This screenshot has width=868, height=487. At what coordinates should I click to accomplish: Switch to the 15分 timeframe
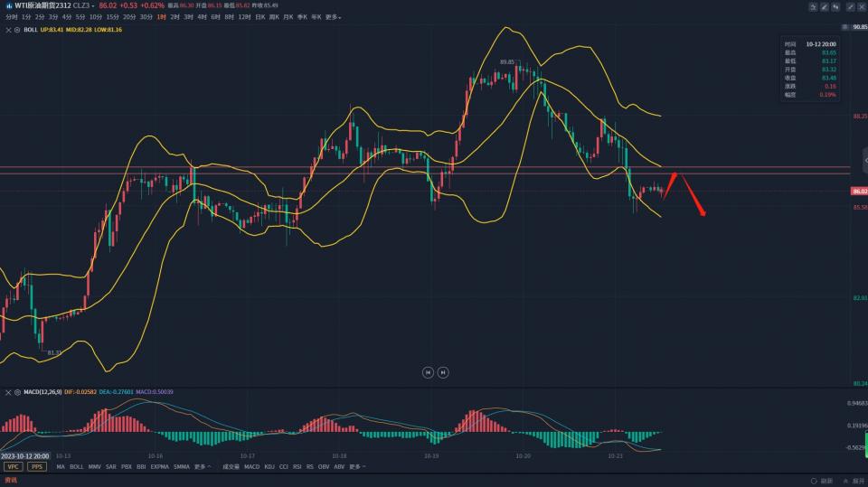[x=112, y=17]
